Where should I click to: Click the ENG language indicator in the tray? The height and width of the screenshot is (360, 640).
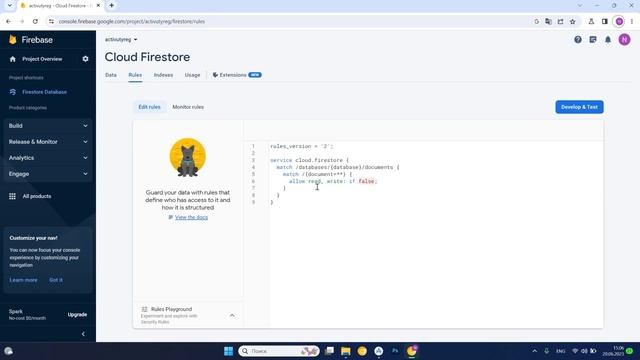[x=560, y=351]
